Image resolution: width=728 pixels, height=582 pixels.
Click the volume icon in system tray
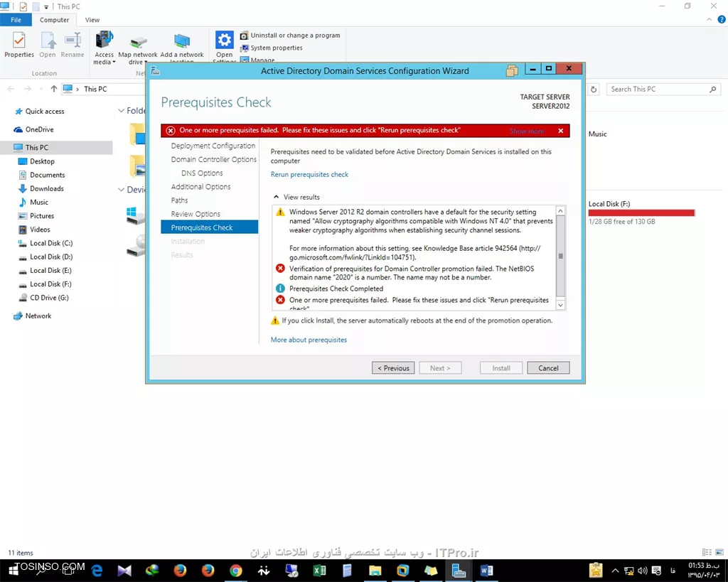[643, 571]
